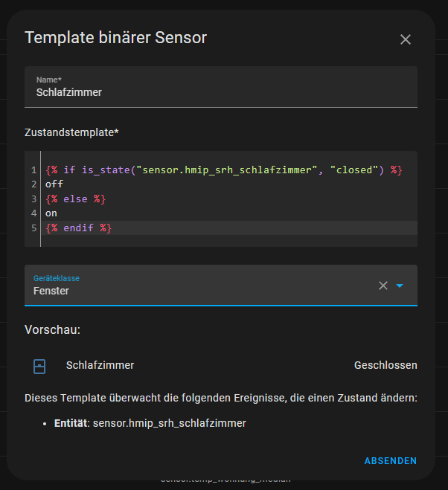Image resolution: width=448 pixels, height=490 pixels.
Task: Click the Schlafzimmer entity name in the preview
Action: pyautogui.click(x=100, y=365)
